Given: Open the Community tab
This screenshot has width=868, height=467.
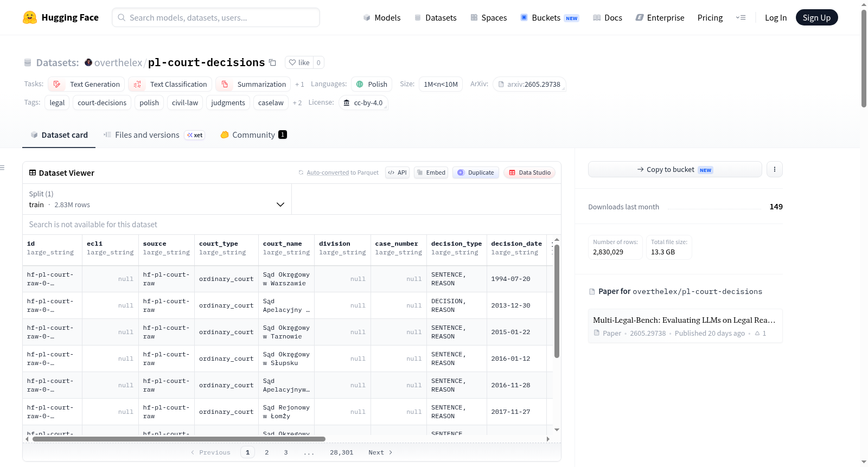Looking at the screenshot, I should click(x=253, y=135).
